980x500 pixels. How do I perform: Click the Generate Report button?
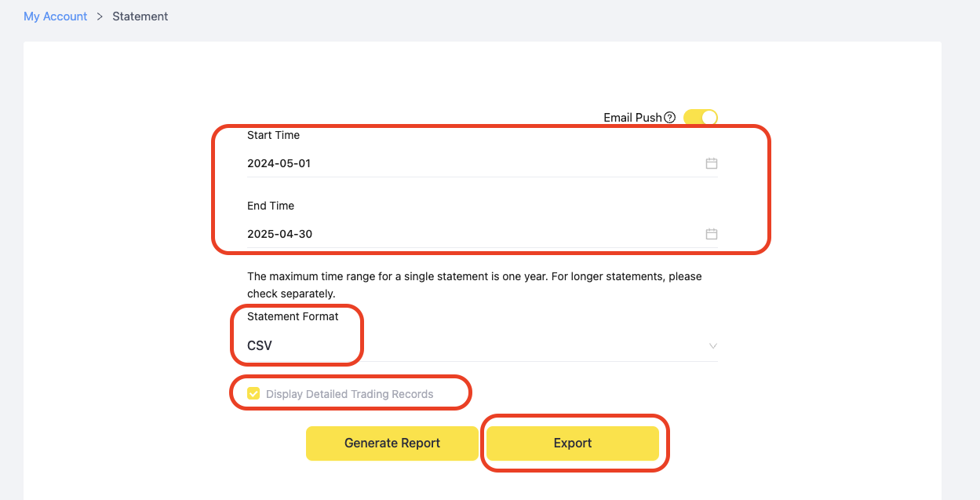(392, 443)
